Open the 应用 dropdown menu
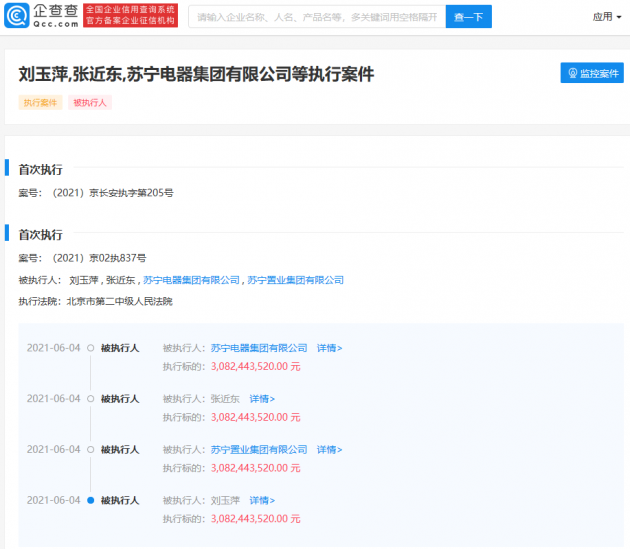This screenshot has height=549, width=630. [x=607, y=17]
